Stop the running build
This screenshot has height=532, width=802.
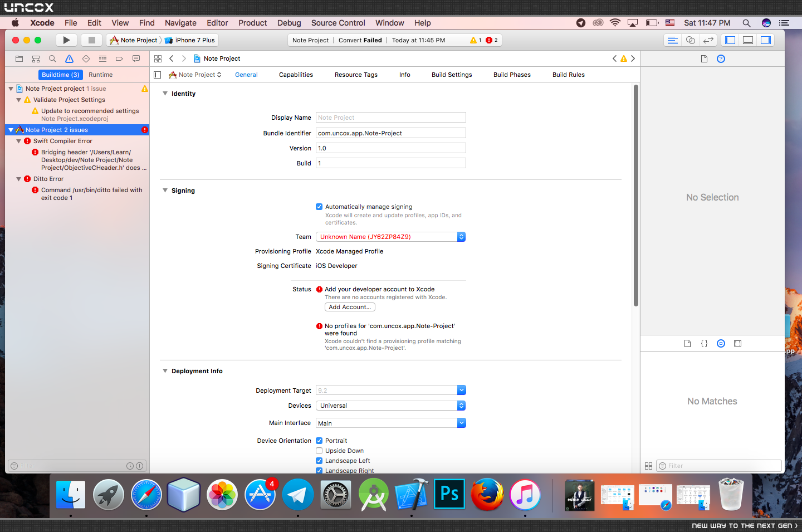pyautogui.click(x=92, y=40)
